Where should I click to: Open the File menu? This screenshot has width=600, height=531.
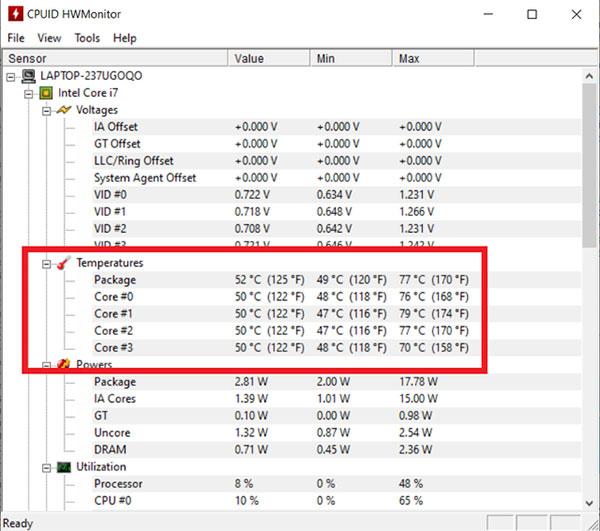pyautogui.click(x=16, y=38)
